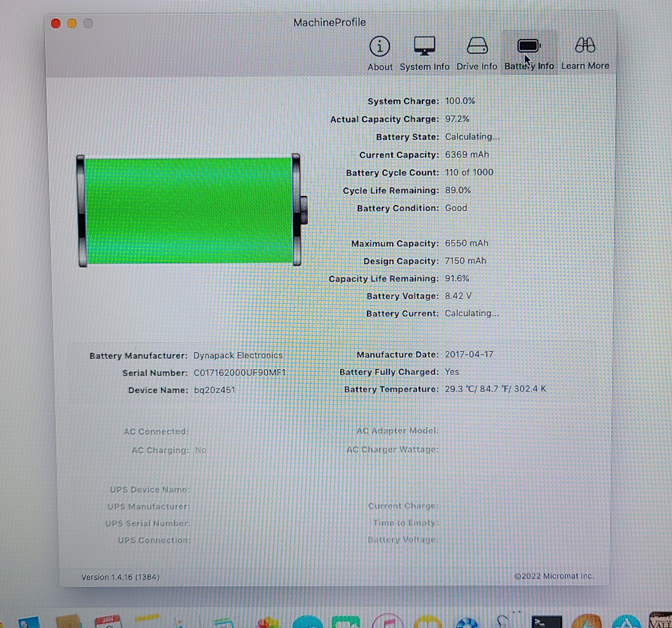Open the Music app in dock
This screenshot has width=672, height=628.
coord(388,622)
